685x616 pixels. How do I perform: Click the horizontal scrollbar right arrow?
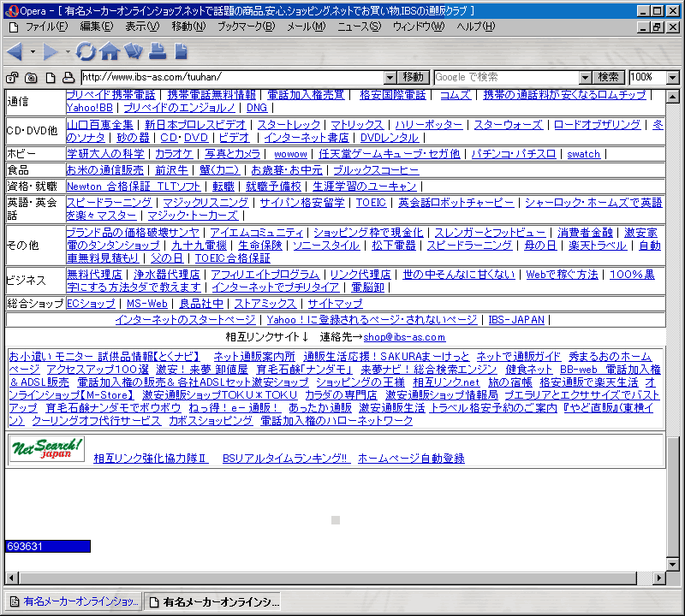pos(659,578)
